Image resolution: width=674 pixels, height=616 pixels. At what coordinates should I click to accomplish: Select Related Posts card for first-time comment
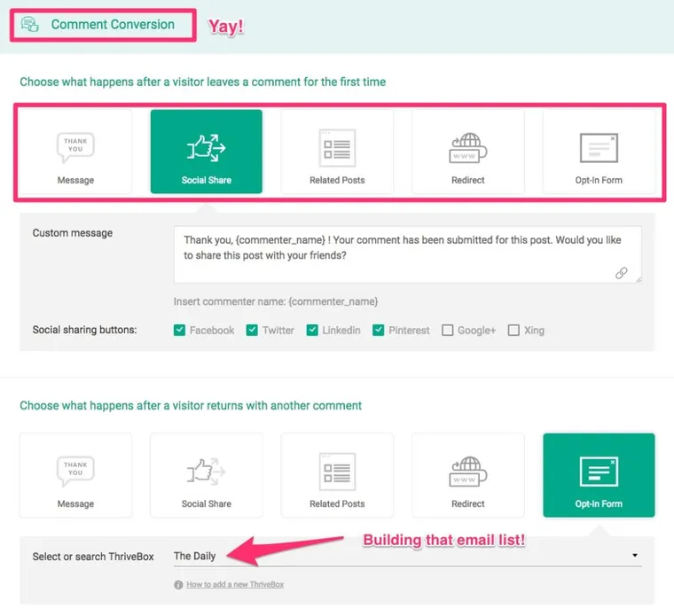click(x=337, y=152)
